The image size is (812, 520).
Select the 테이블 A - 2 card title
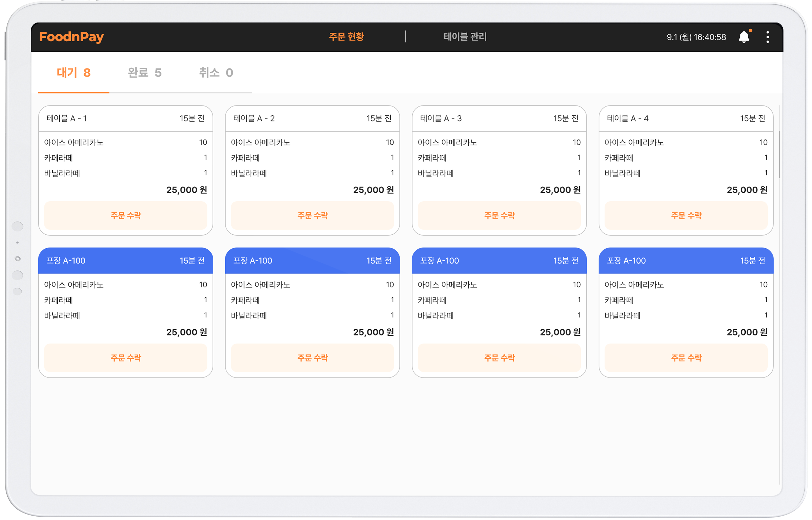(x=254, y=119)
